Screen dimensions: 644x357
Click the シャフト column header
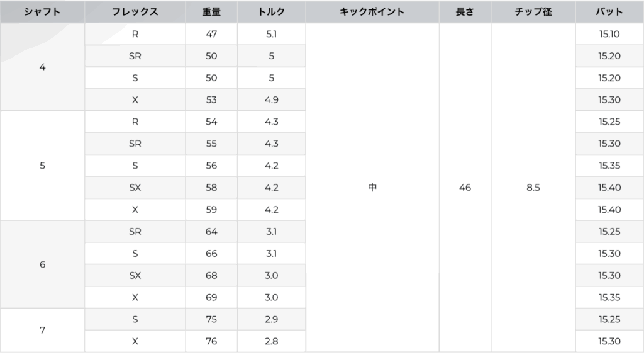pyautogui.click(x=42, y=12)
